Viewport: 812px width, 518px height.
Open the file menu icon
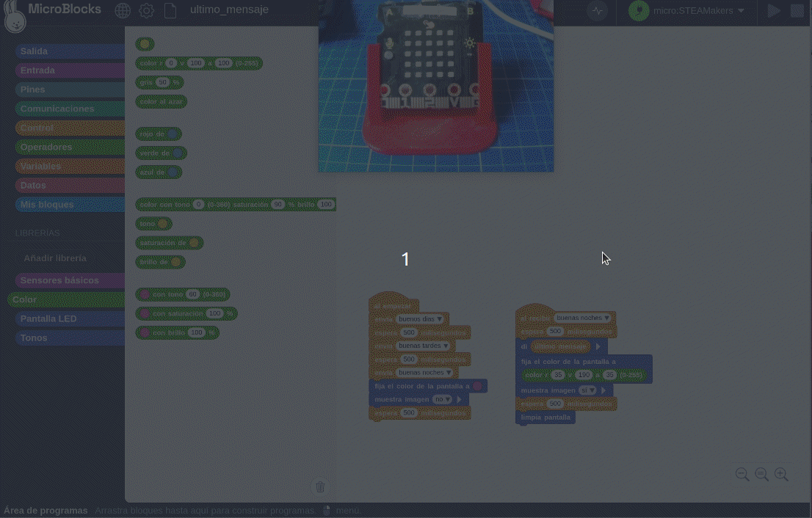[x=170, y=10]
